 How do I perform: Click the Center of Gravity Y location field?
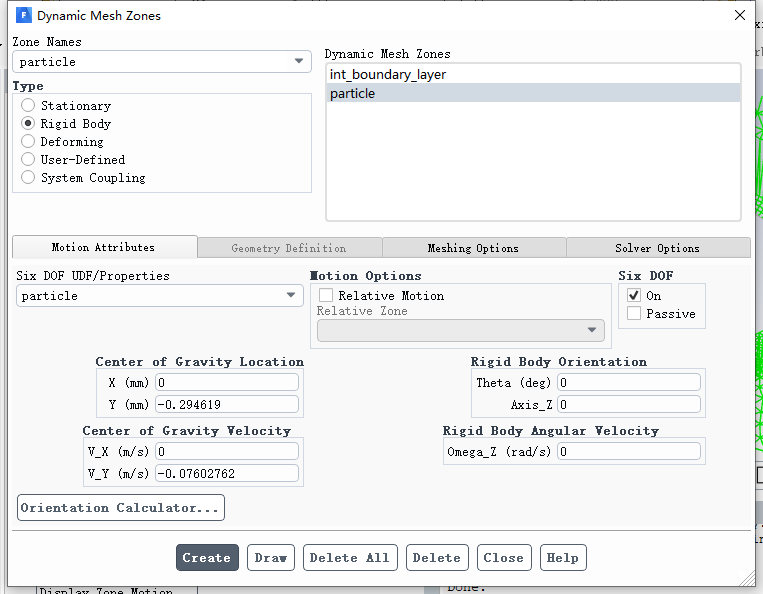click(226, 405)
